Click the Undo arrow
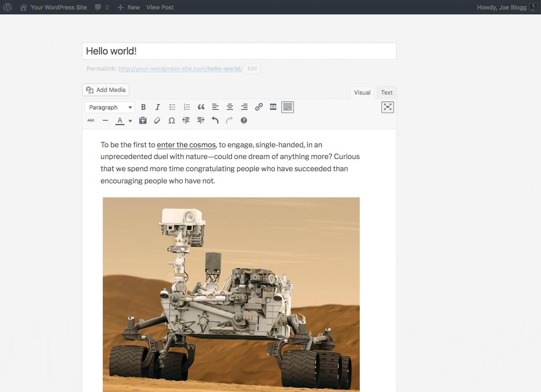541x392 pixels. click(x=215, y=120)
